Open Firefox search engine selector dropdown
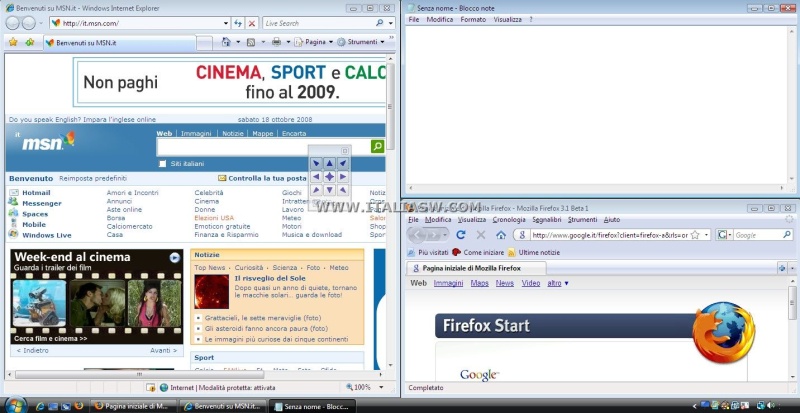This screenshot has width=800, height=413. pos(722,235)
